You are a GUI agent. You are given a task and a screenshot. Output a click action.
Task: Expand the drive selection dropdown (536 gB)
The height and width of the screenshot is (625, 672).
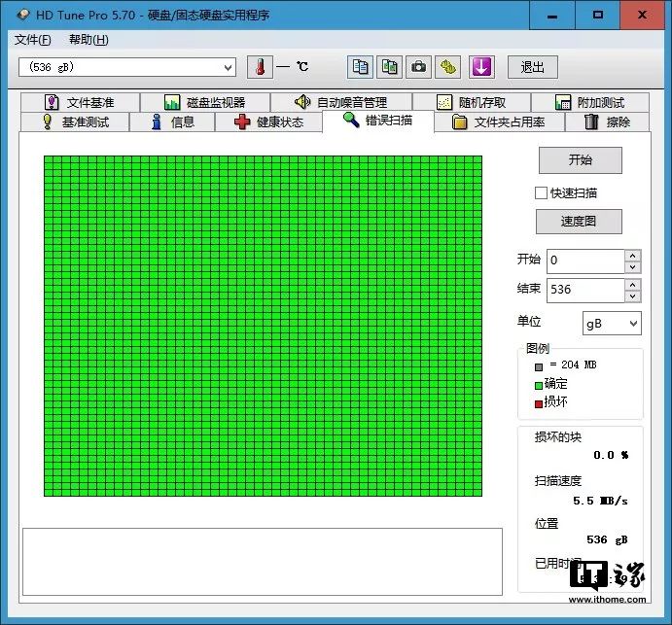click(229, 67)
